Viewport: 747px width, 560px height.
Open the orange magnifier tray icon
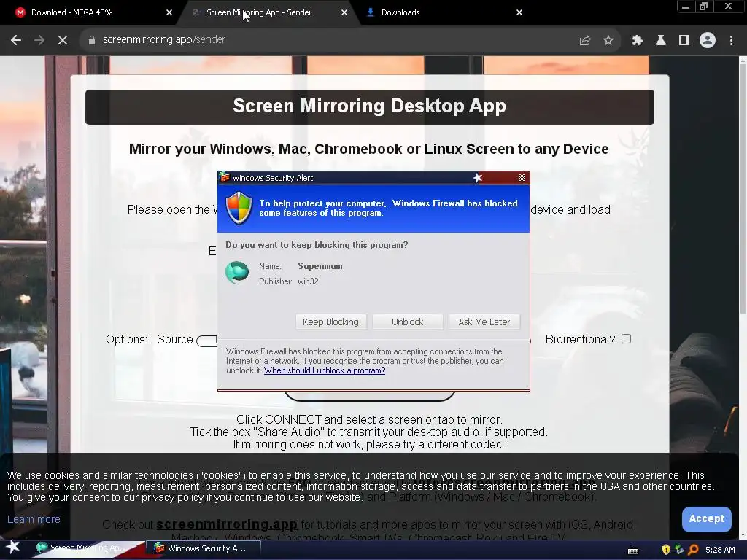[693, 550]
